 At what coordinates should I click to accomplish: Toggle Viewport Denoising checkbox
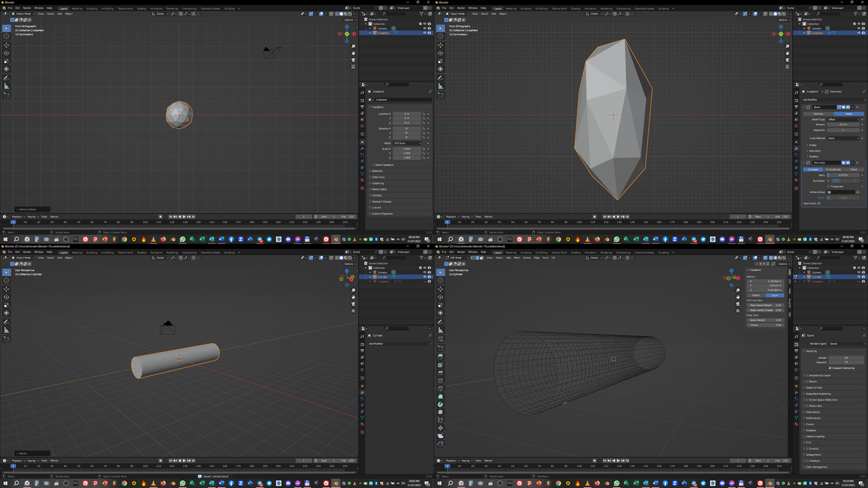[830, 368]
